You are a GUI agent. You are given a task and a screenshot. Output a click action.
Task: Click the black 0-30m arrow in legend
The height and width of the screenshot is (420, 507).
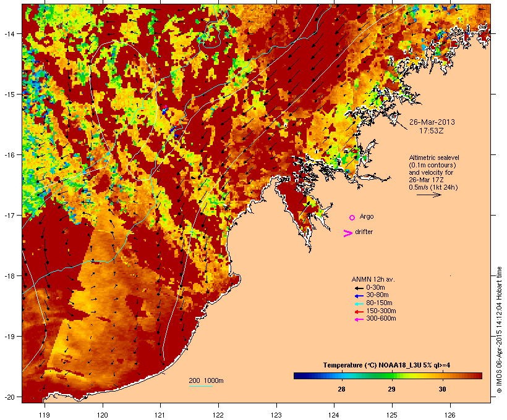[359, 288]
